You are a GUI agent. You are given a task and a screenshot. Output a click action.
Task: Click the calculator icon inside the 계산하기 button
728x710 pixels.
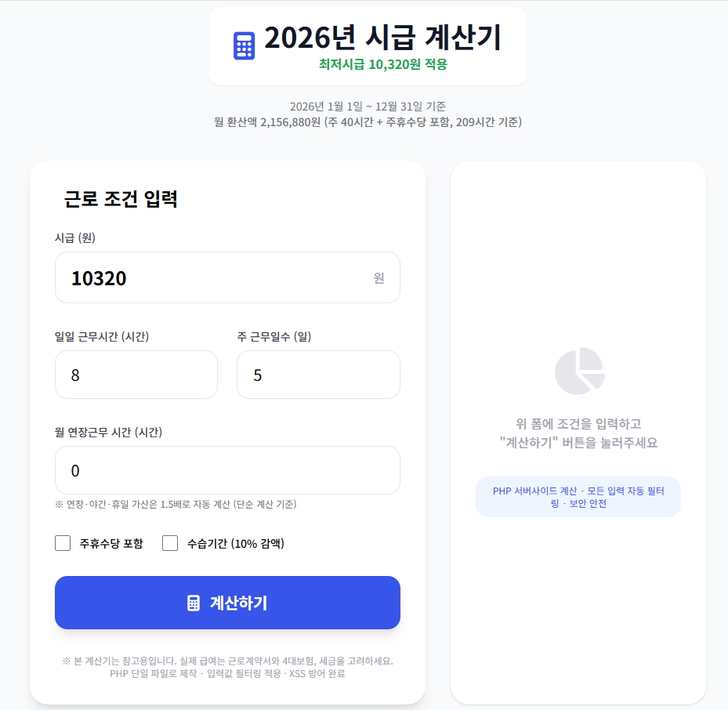[194, 603]
